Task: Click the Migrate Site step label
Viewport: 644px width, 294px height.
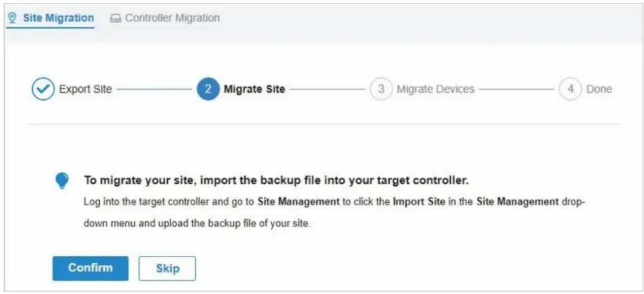Action: point(254,90)
